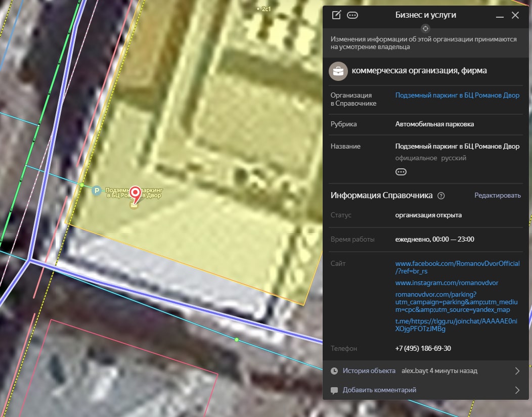532x417 pixels.
Task: Open the instagram.com/romanovdvor link
Action: [447, 283]
